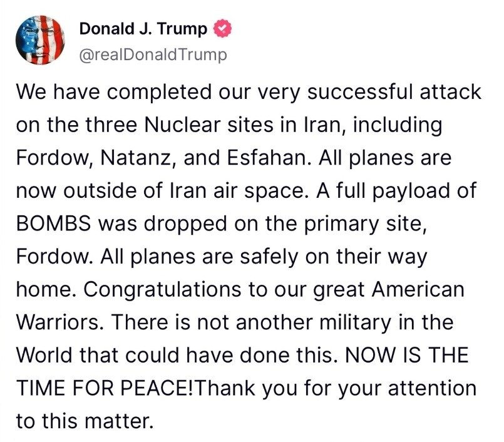The image size is (504, 442).
Task: Click the word "American" in the post
Action: click(418, 289)
